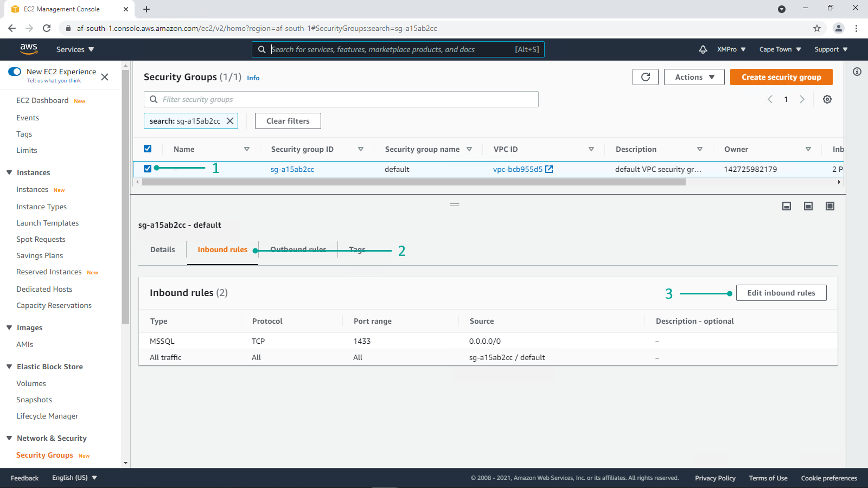This screenshot has width=868, height=488.
Task: Click the search magnifier in AWS search bar
Action: [x=261, y=49]
